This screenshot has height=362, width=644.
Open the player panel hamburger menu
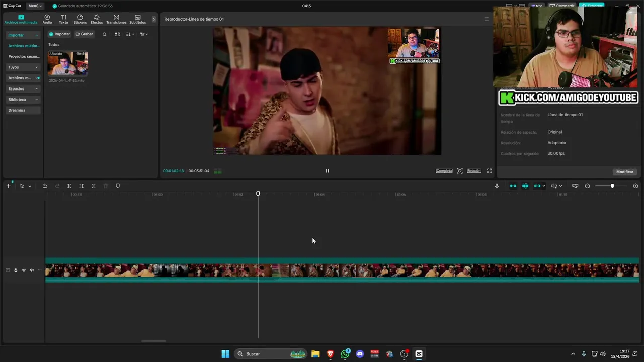(x=487, y=19)
